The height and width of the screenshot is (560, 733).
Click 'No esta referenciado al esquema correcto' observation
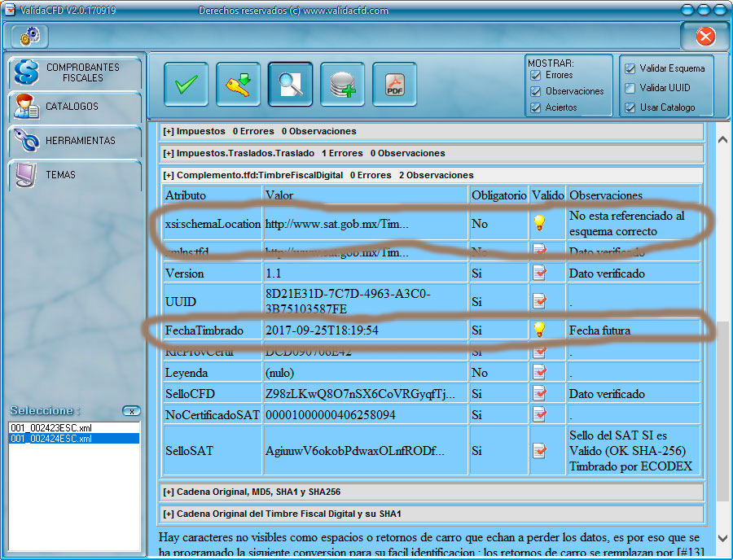tap(626, 223)
